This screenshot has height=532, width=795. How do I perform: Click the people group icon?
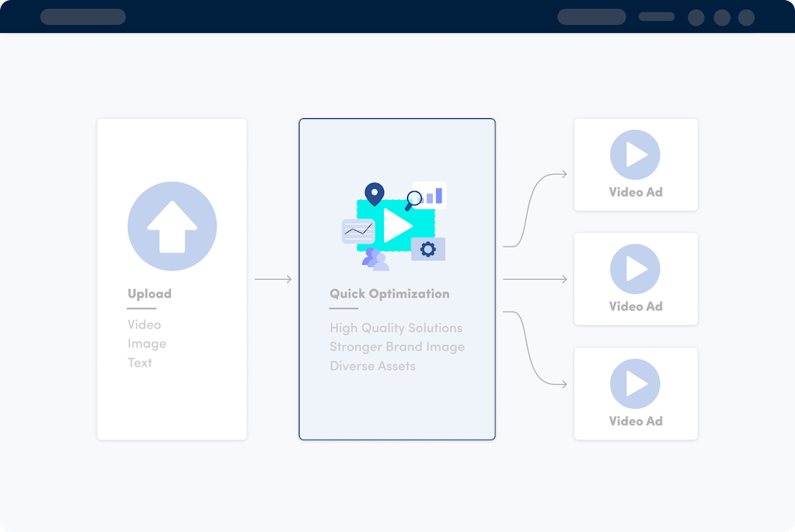376,259
